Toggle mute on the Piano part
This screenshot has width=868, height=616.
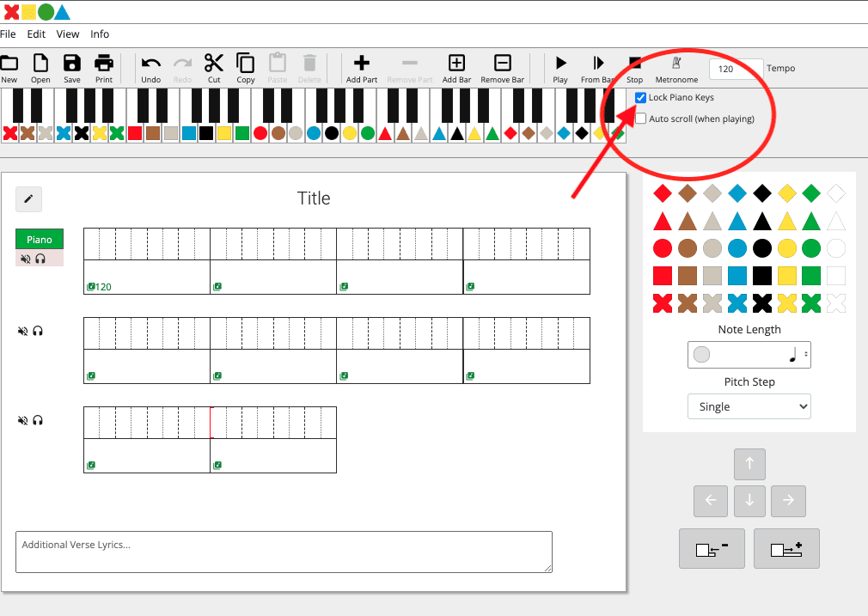[24, 259]
